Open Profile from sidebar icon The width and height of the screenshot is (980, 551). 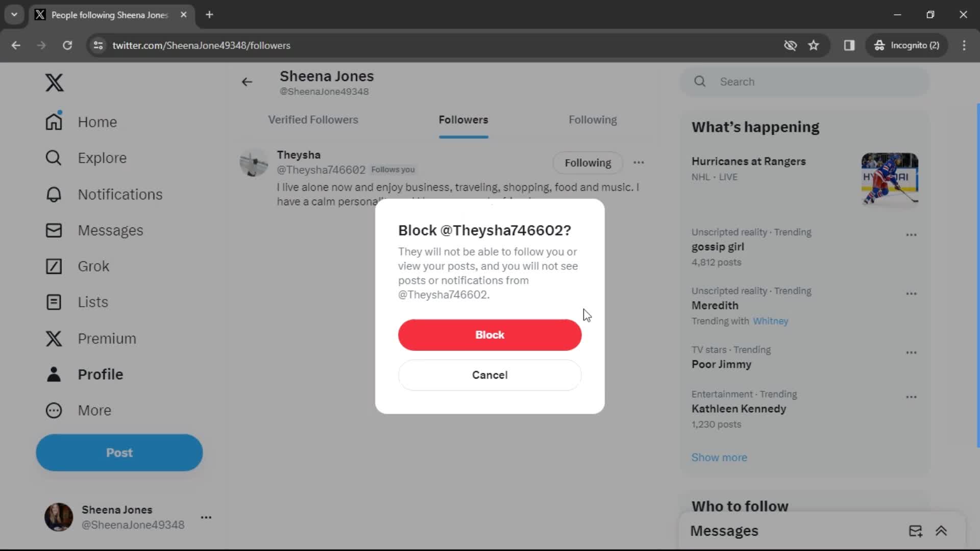pos(54,374)
